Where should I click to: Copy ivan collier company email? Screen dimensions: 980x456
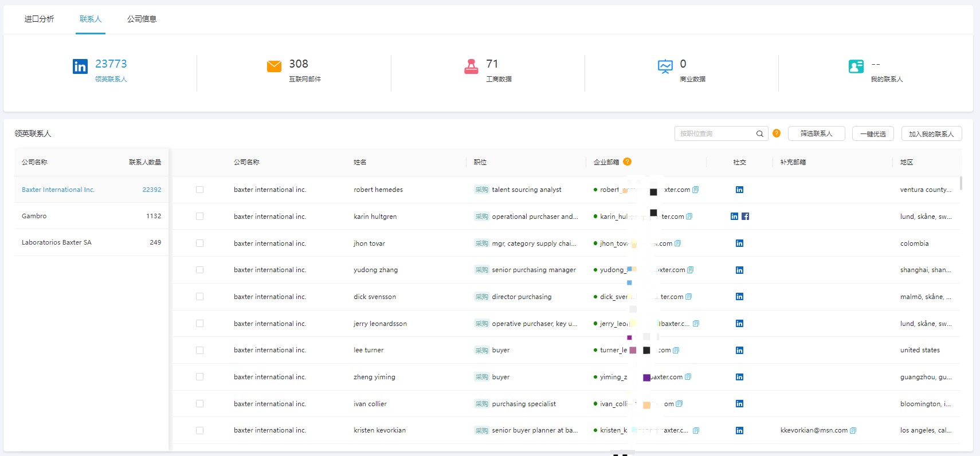coord(679,404)
